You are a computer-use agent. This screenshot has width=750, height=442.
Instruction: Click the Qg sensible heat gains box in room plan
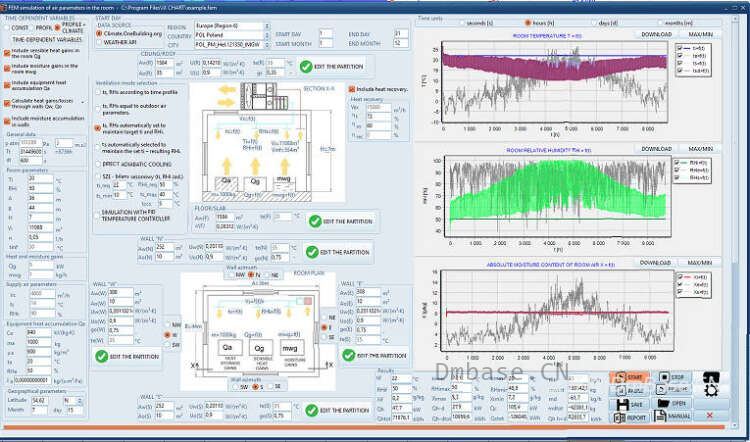tap(261, 348)
